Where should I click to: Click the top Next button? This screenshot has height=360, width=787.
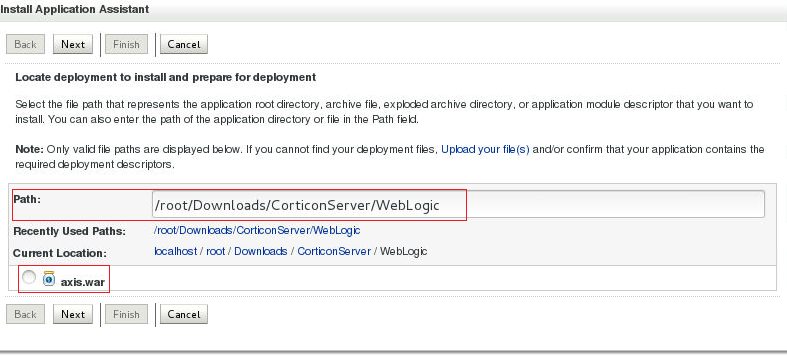point(73,44)
